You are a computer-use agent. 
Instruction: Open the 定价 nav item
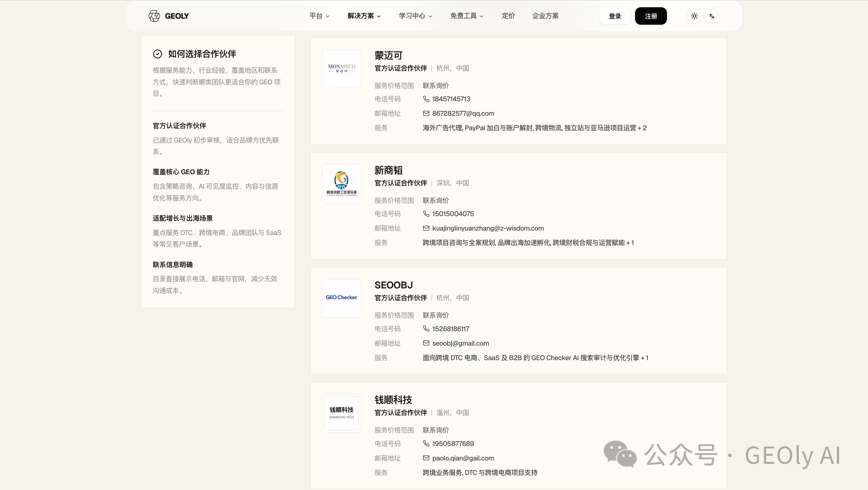(x=508, y=16)
